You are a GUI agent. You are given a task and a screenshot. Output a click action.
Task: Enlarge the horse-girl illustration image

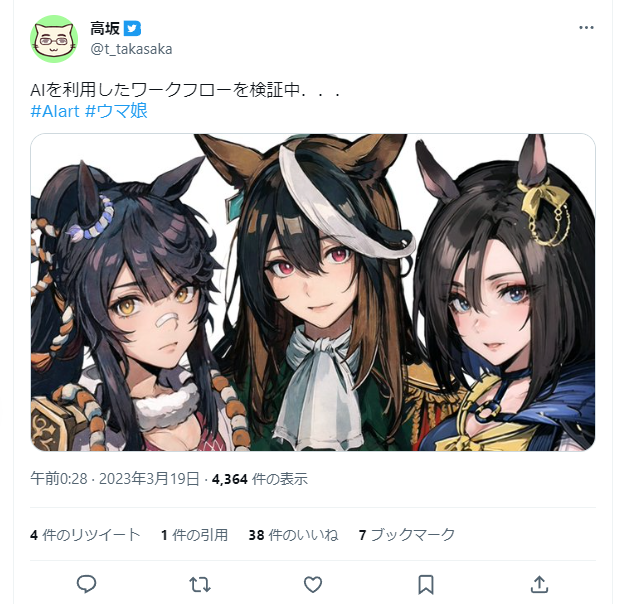pos(313,292)
